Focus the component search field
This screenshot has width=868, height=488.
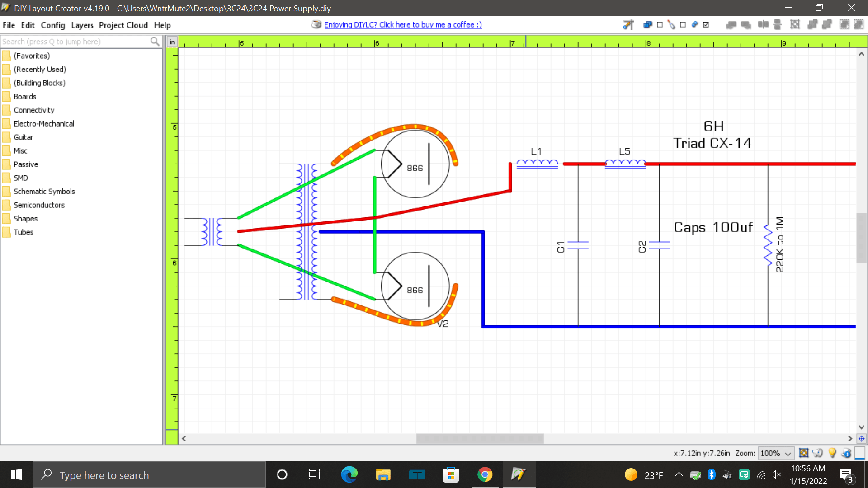[x=75, y=42]
